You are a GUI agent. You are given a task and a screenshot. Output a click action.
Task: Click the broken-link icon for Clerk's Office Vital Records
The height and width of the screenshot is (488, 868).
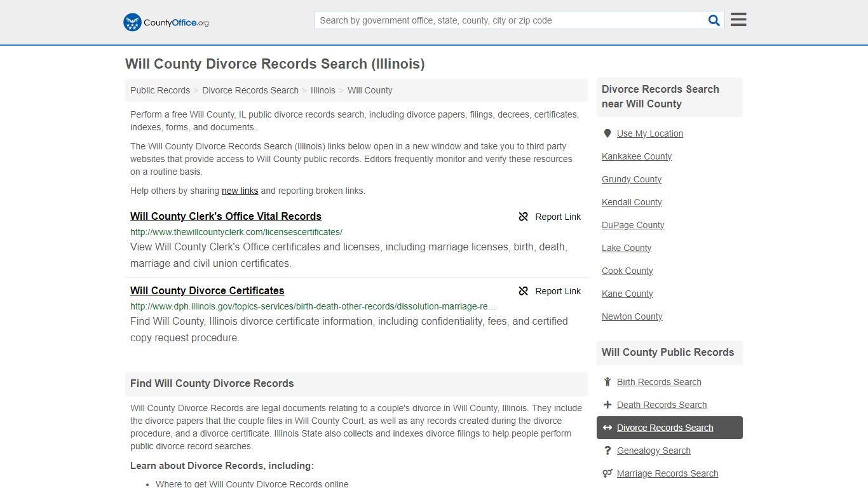[524, 217]
